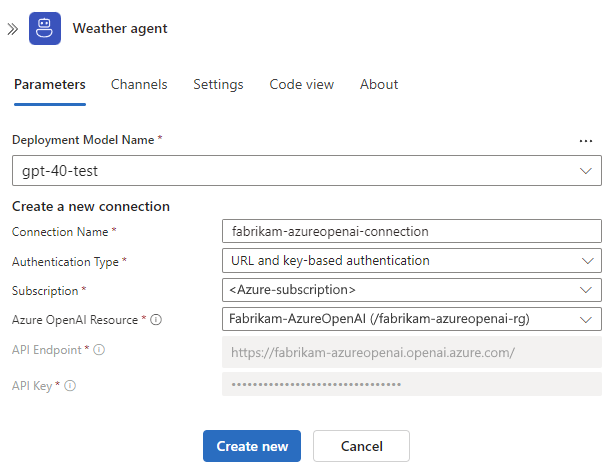Open the Code view tab

point(301,84)
